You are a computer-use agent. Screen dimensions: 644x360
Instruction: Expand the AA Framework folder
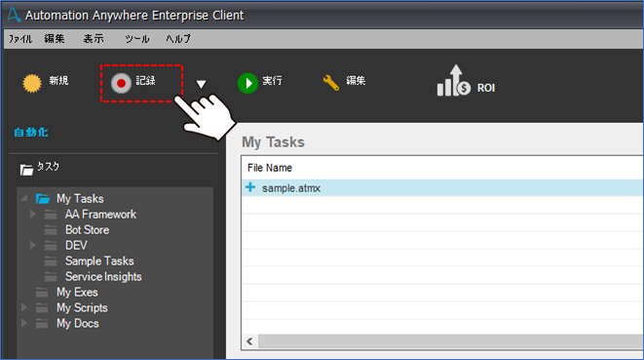[x=33, y=214]
